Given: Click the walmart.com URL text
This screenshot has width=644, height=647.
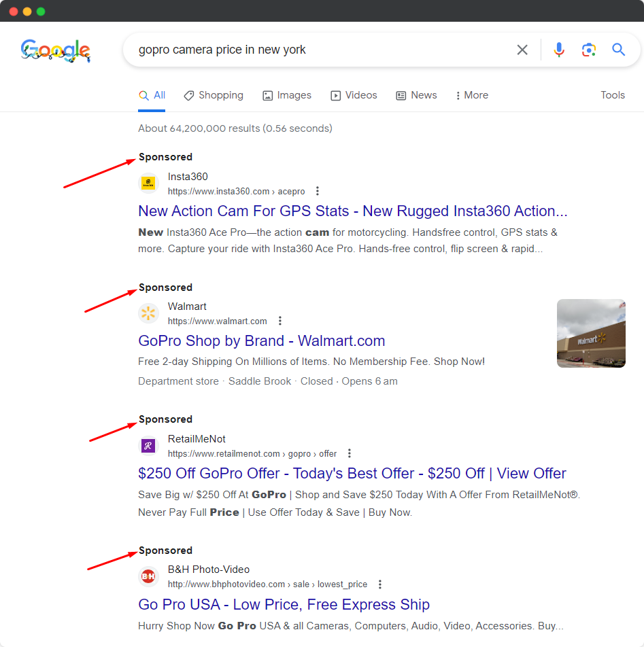Looking at the screenshot, I should click(217, 321).
